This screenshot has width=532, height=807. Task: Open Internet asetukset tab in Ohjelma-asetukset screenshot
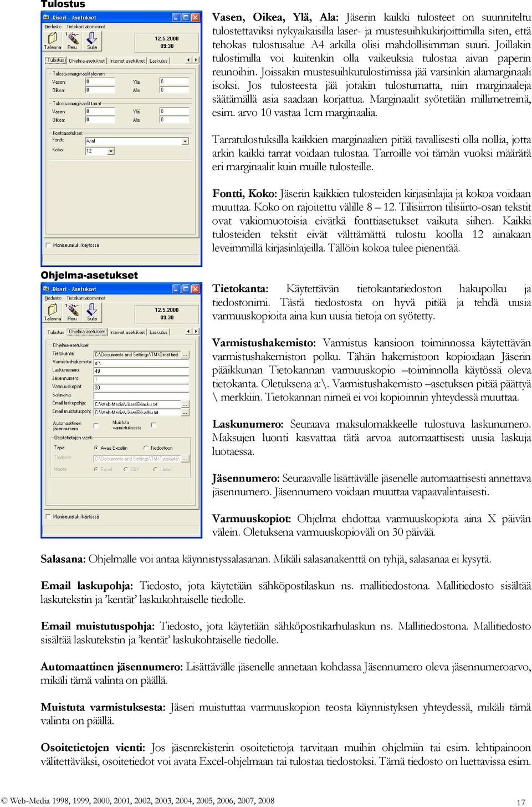pos(127,332)
